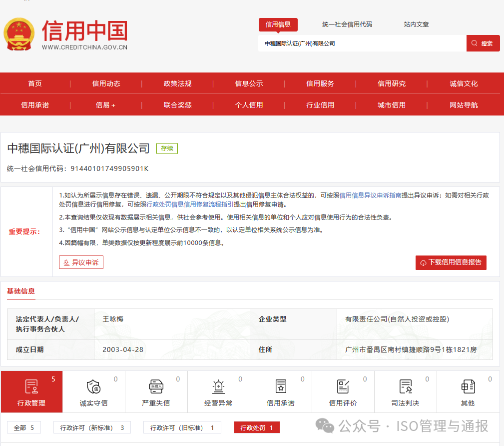Select the 首页 menu item
504x446 pixels.
pyautogui.click(x=35, y=83)
